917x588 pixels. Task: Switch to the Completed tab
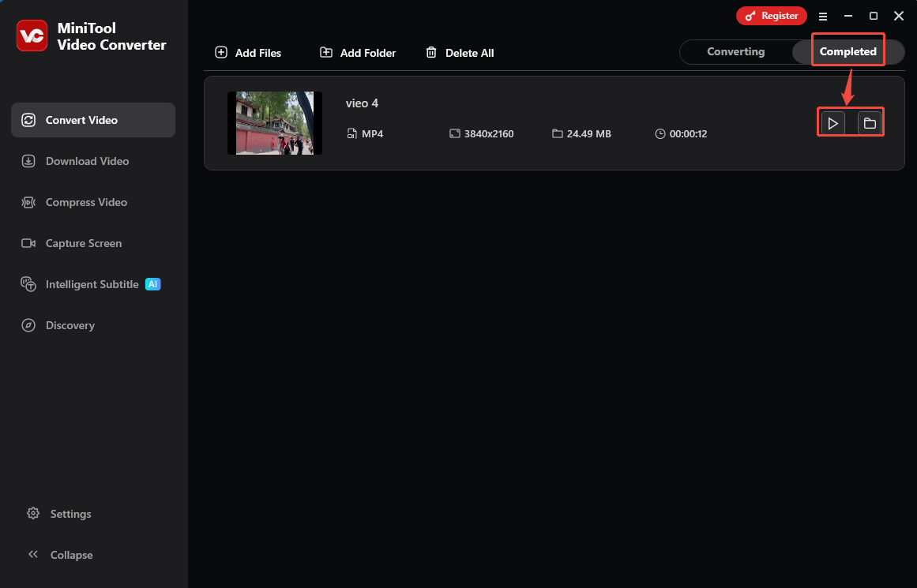coord(848,51)
